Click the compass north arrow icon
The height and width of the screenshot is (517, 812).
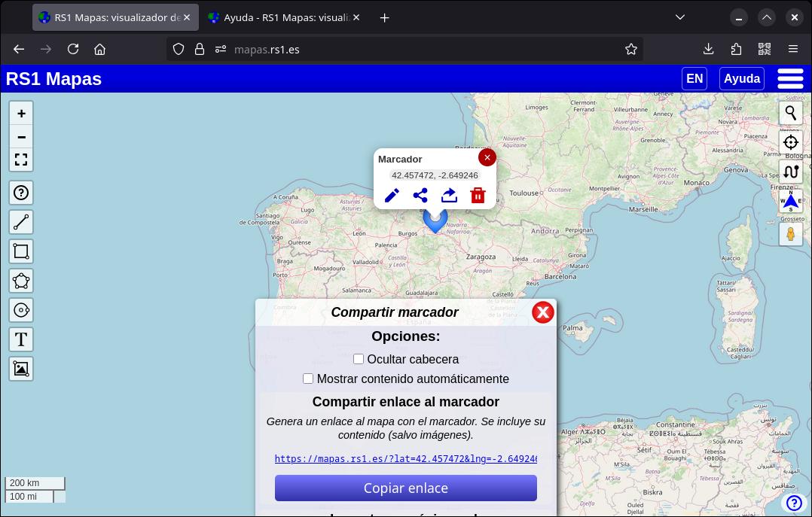click(x=791, y=201)
